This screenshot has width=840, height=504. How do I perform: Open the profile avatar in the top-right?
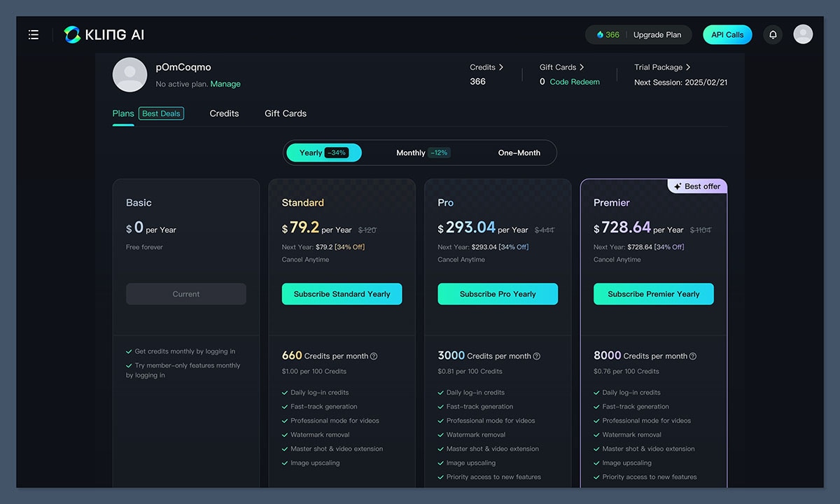click(x=803, y=34)
